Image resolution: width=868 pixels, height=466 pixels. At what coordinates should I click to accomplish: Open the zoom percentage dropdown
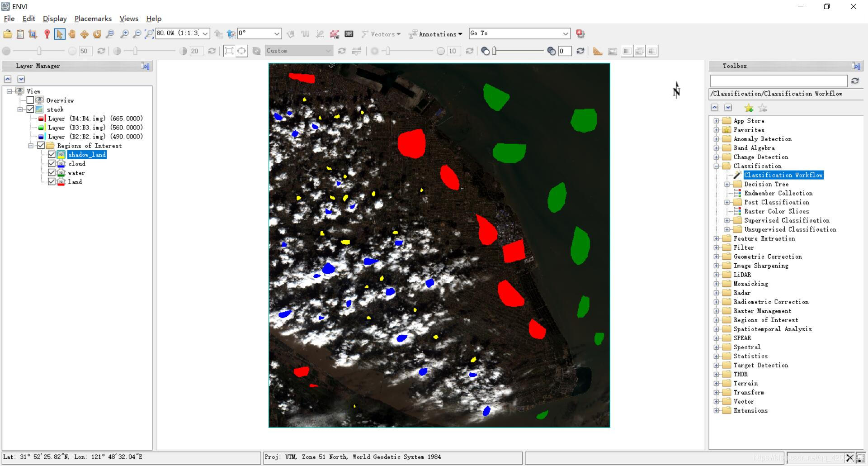click(205, 34)
